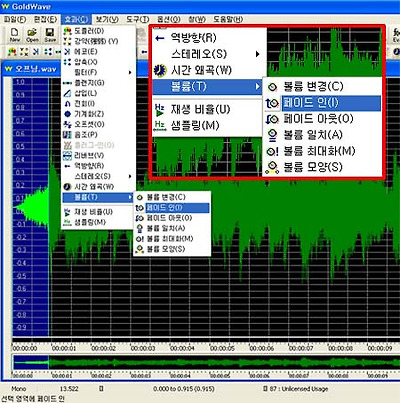Click the Doppler icon in the effects toolbar
The width and height of the screenshot is (400, 403).
[x=13, y=52]
